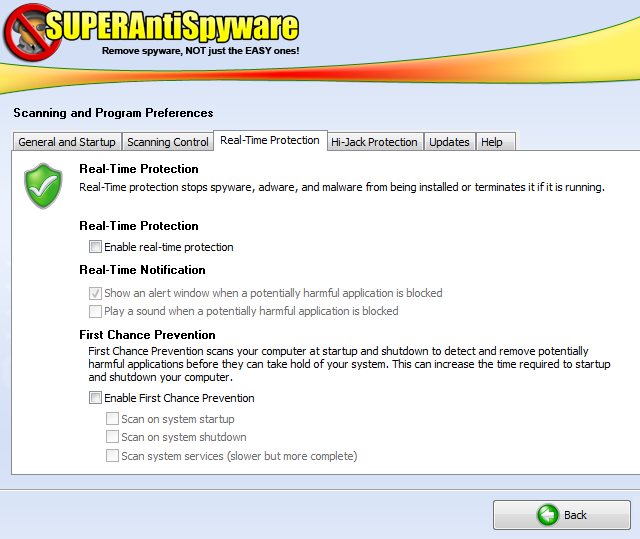
Task: Switch to the Help tab
Action: pos(492,142)
